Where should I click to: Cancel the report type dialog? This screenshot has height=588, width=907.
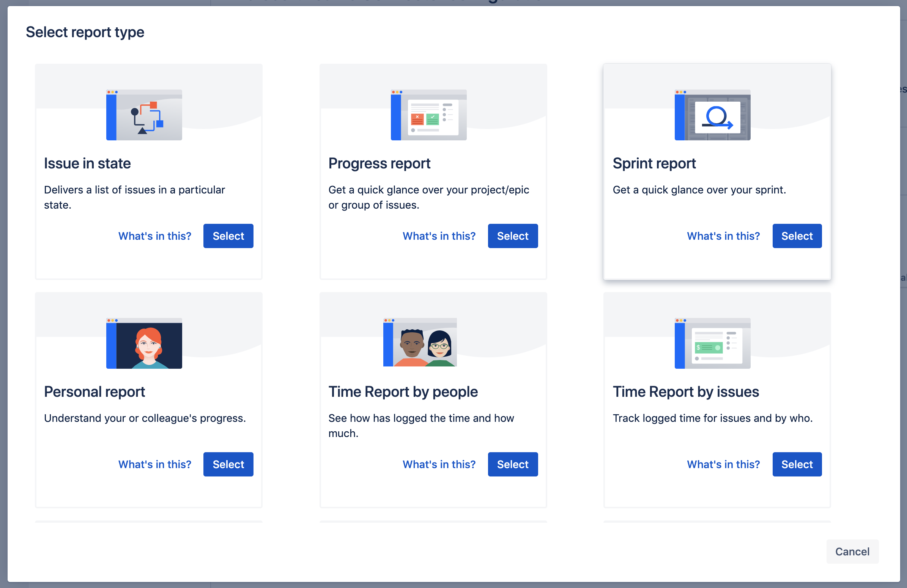tap(852, 552)
